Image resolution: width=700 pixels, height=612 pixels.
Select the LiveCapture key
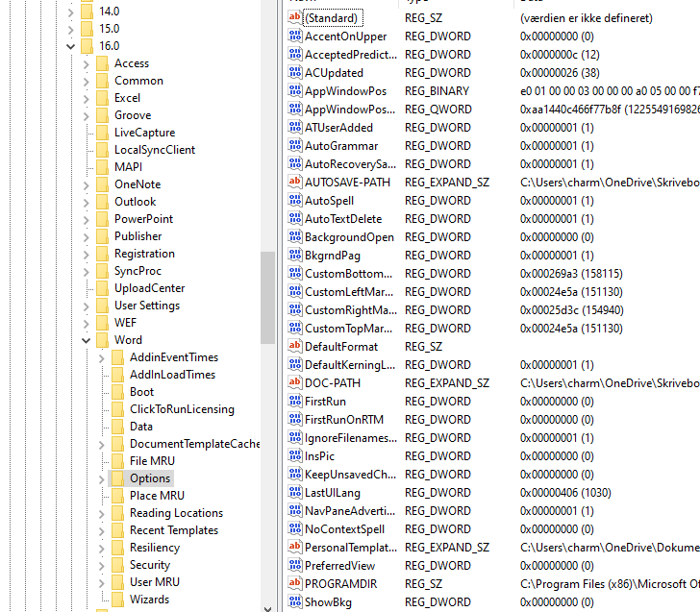pos(144,133)
